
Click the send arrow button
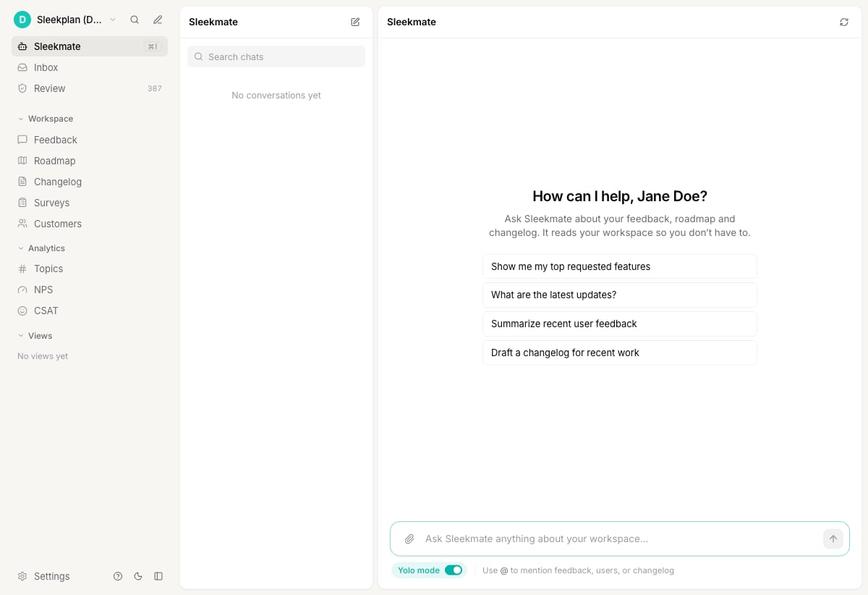tap(833, 539)
